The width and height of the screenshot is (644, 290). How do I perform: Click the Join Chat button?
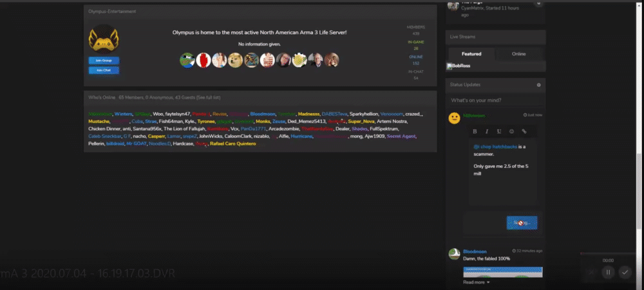pos(104,70)
